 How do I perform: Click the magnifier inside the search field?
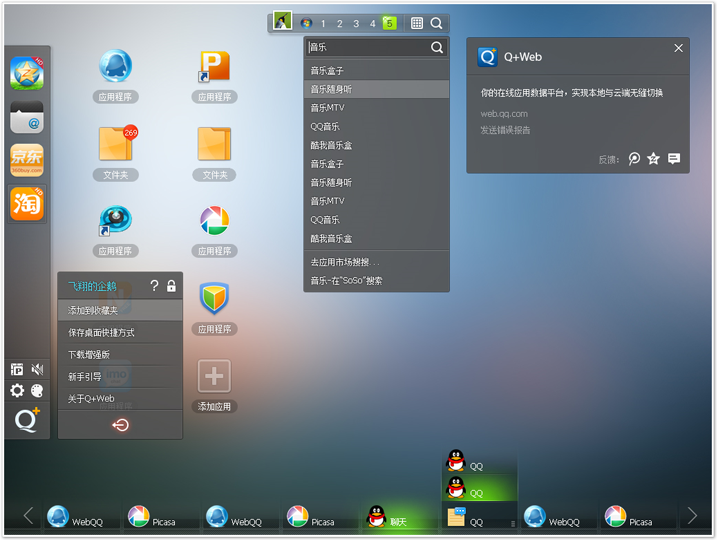(x=437, y=48)
